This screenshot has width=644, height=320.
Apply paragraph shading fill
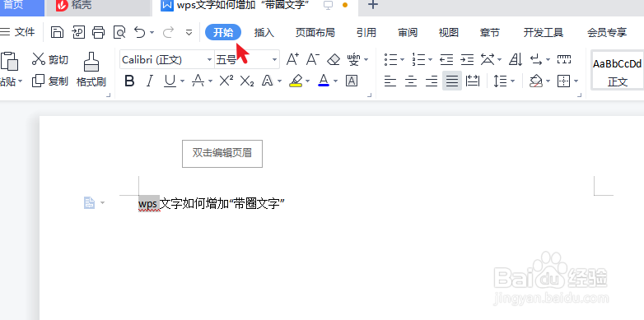tap(535, 81)
